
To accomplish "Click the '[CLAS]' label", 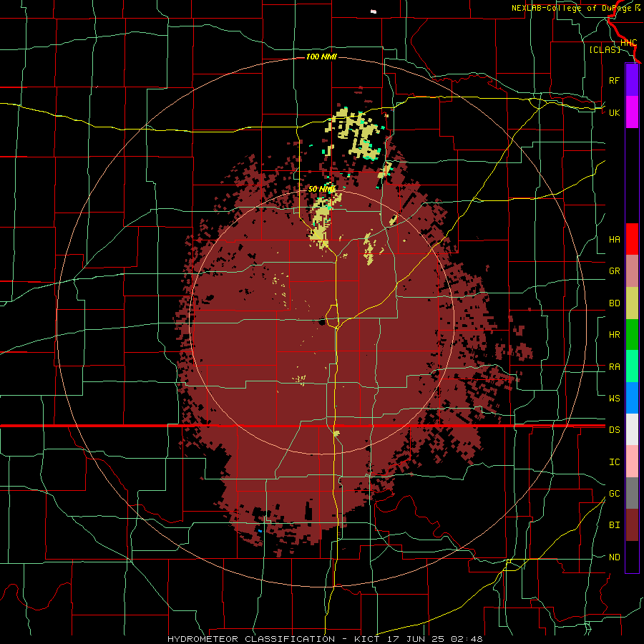I will pos(605,49).
